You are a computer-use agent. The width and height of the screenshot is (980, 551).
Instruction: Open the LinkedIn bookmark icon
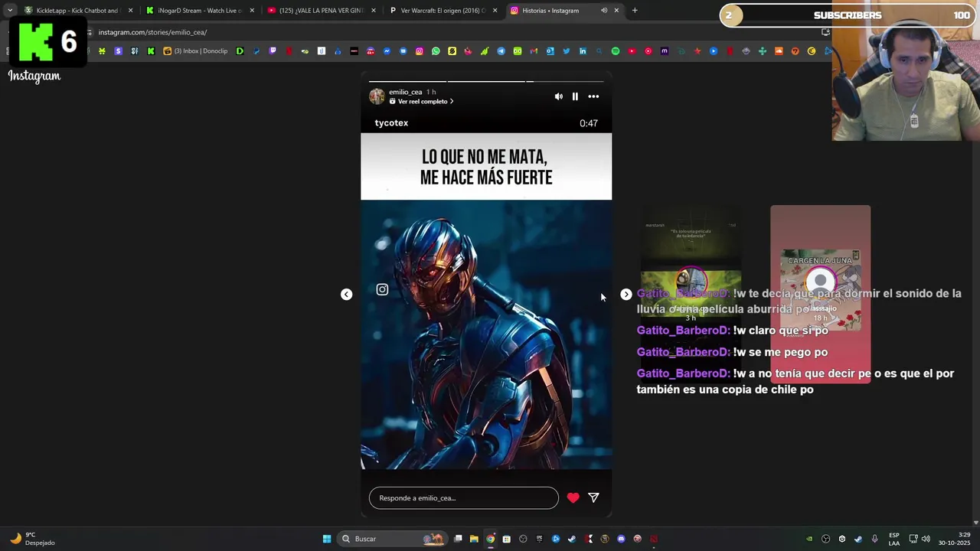tap(583, 51)
